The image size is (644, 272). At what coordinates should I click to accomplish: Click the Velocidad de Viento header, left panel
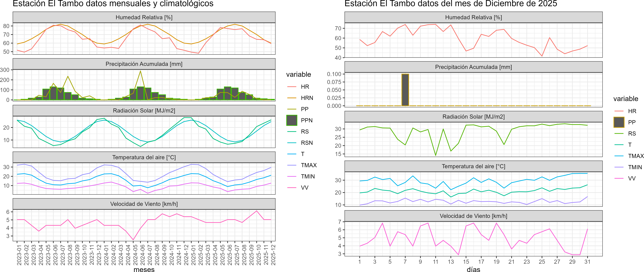coord(144,204)
